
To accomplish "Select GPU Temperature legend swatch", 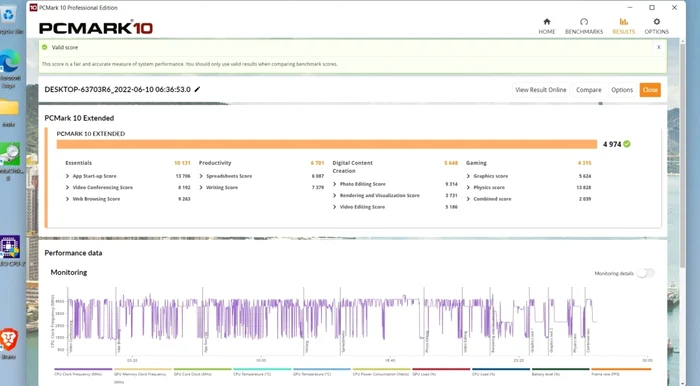I will (x=322, y=369).
